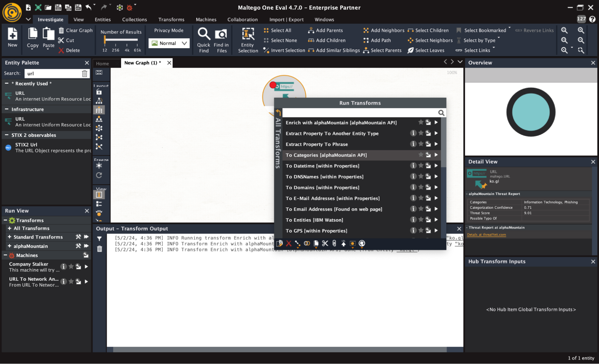Open Find in Files tool
Screen dimensions: 599x364
click(221, 34)
